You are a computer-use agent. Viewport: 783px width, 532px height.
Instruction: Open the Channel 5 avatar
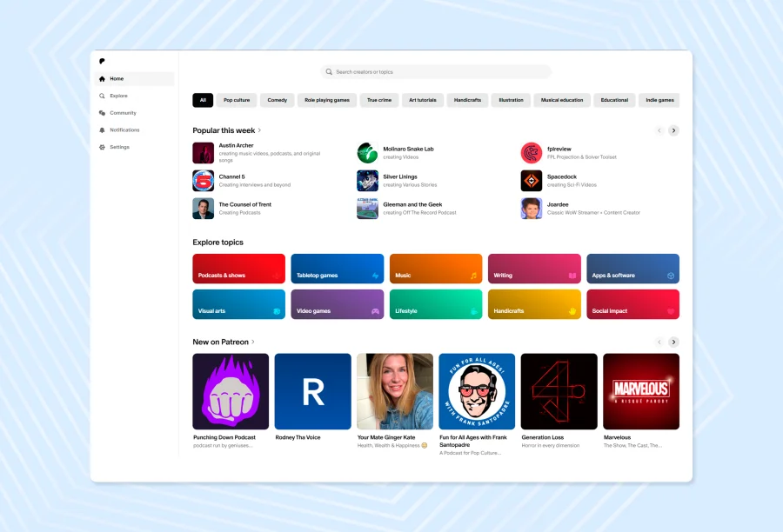coord(204,181)
